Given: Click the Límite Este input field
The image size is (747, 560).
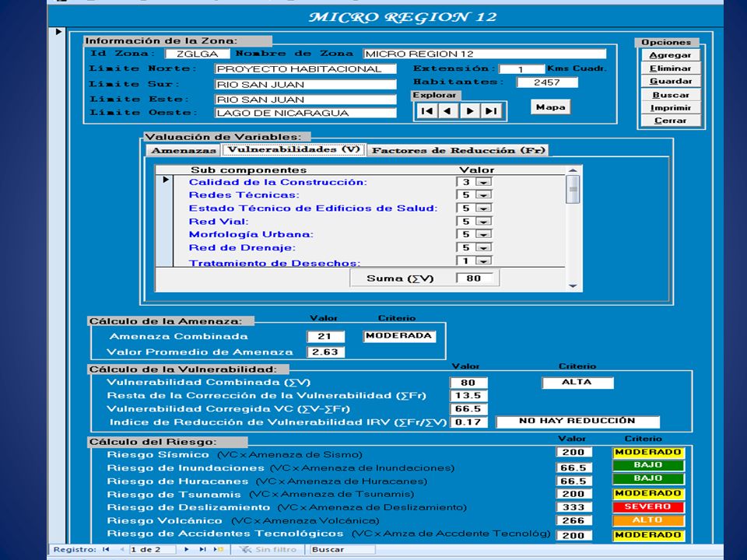Looking at the screenshot, I should 305,100.
